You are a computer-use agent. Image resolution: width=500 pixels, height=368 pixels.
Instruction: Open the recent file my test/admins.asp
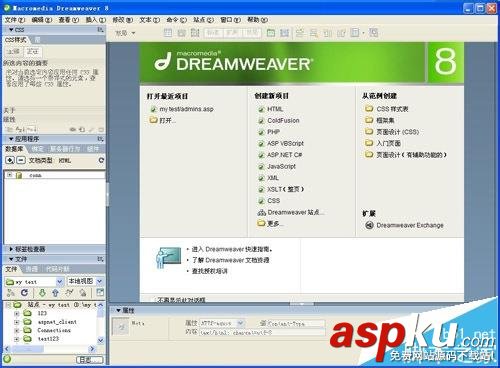point(182,109)
